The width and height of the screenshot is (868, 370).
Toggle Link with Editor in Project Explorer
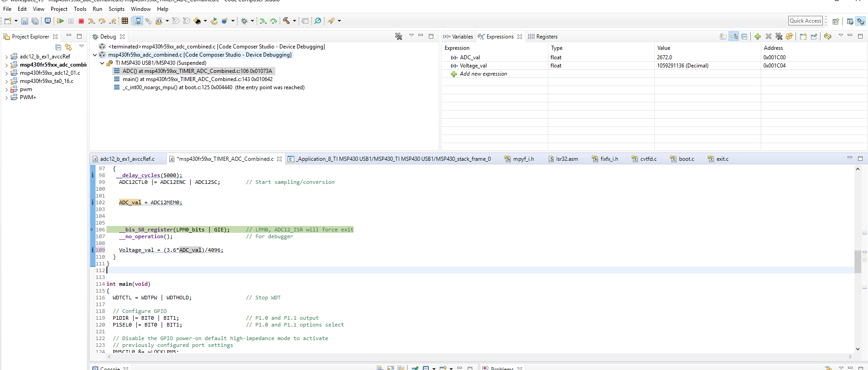(x=68, y=47)
